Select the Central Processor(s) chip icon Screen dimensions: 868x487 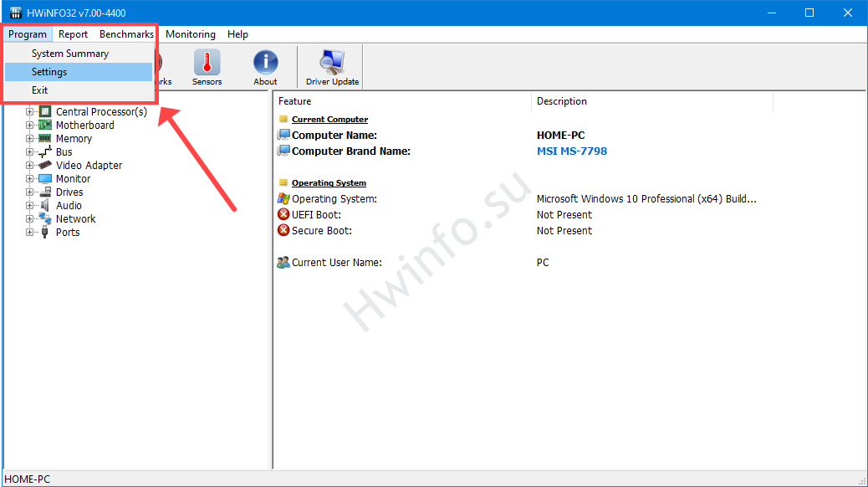[45, 112]
